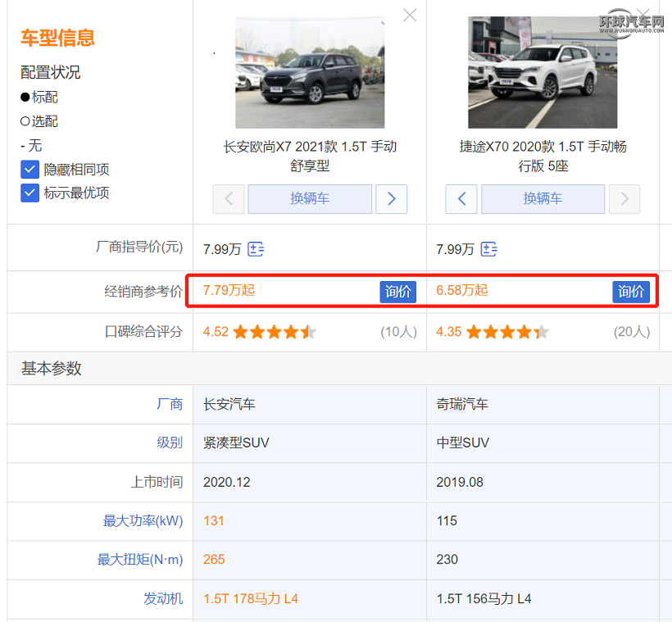Click the 级别 parameter label
The width and height of the screenshot is (672, 622).
[x=170, y=443]
